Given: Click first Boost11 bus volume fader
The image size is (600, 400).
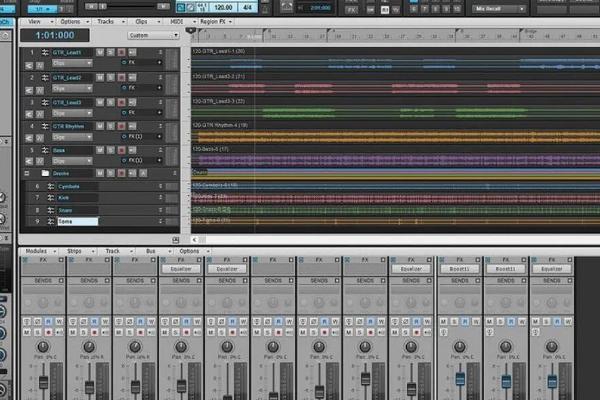Looking at the screenshot, I should tap(460, 379).
